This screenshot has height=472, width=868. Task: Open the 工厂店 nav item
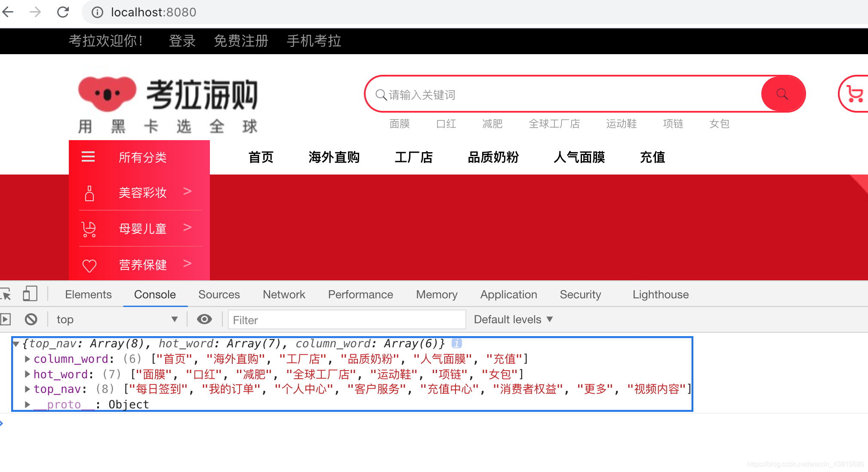414,157
